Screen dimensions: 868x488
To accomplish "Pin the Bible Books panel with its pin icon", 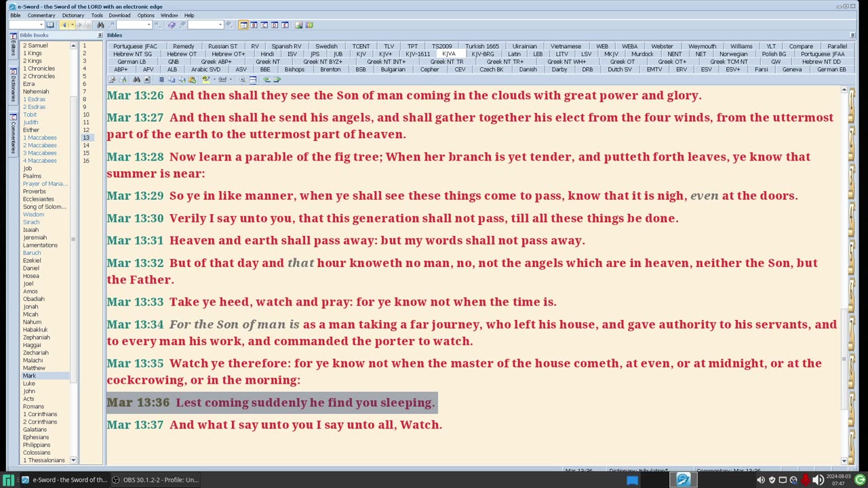I will click(100, 35).
